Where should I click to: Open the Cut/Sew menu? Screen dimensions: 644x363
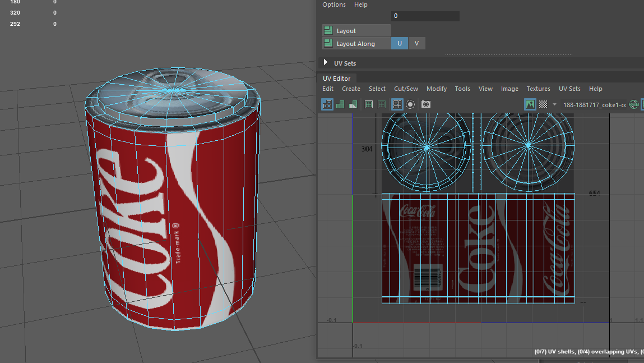tap(406, 89)
